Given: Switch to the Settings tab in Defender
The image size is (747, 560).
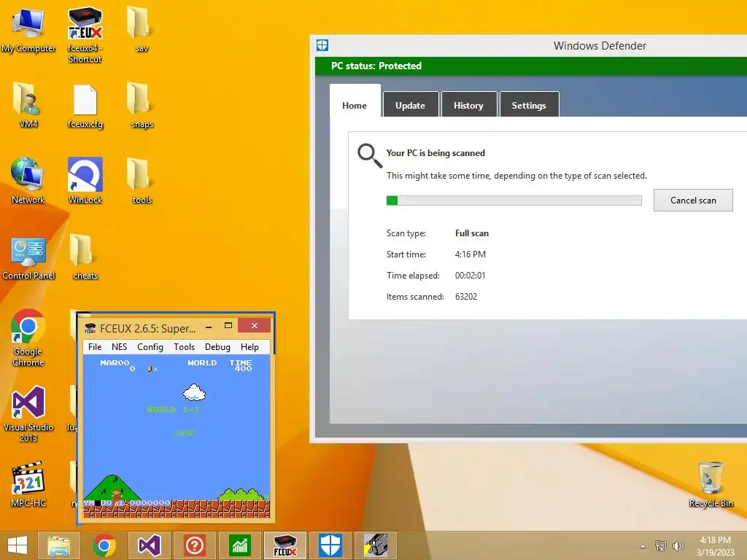Looking at the screenshot, I should pos(529,105).
